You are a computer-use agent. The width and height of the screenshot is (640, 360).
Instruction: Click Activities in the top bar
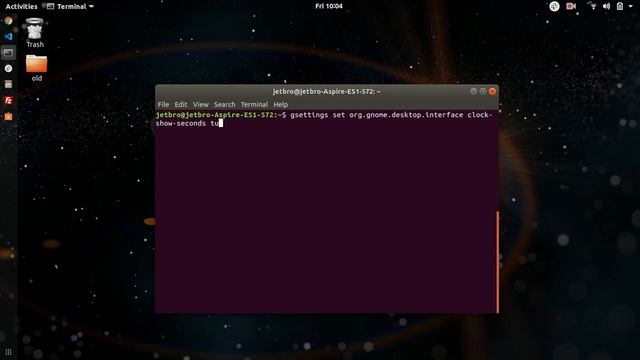tap(21, 6)
